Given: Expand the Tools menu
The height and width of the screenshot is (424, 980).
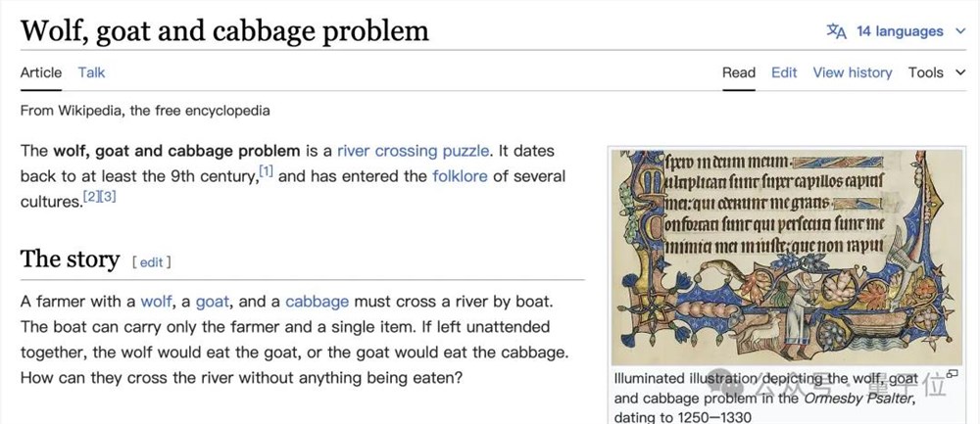Looking at the screenshot, I should [936, 72].
